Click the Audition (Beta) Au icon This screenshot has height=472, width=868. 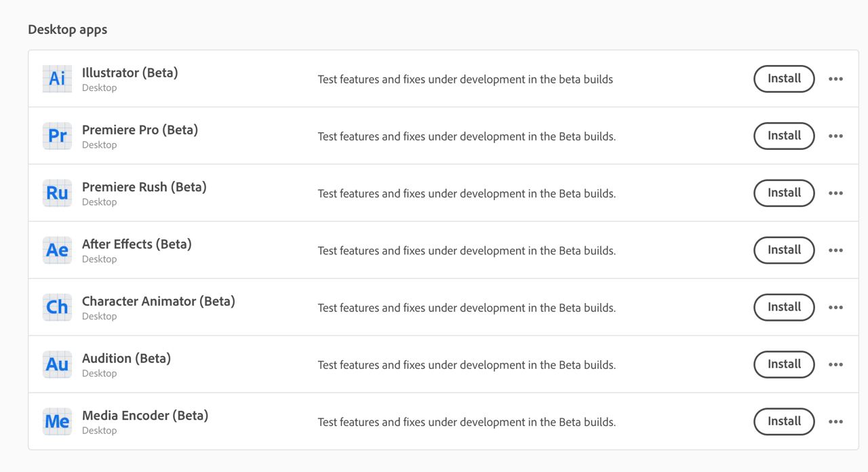pyautogui.click(x=57, y=364)
